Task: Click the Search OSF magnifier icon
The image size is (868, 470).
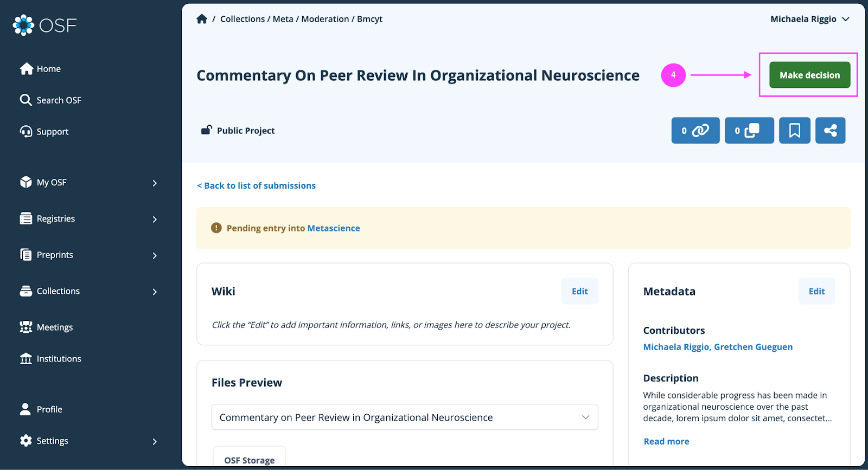Action: coord(25,100)
